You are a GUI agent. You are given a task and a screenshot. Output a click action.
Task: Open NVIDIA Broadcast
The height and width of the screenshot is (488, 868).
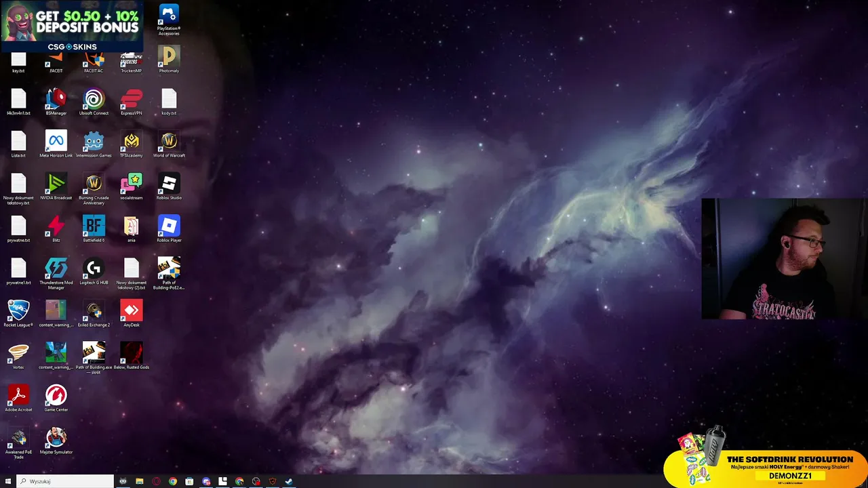point(56,187)
